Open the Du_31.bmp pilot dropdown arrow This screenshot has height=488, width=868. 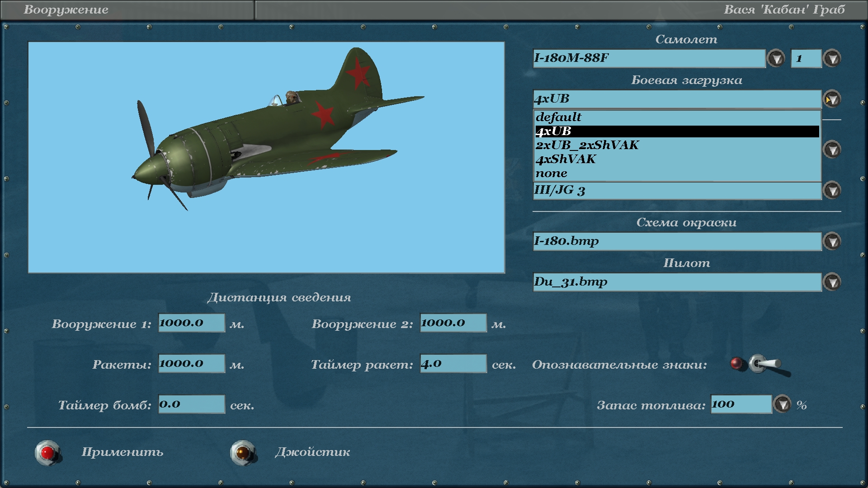tap(832, 282)
